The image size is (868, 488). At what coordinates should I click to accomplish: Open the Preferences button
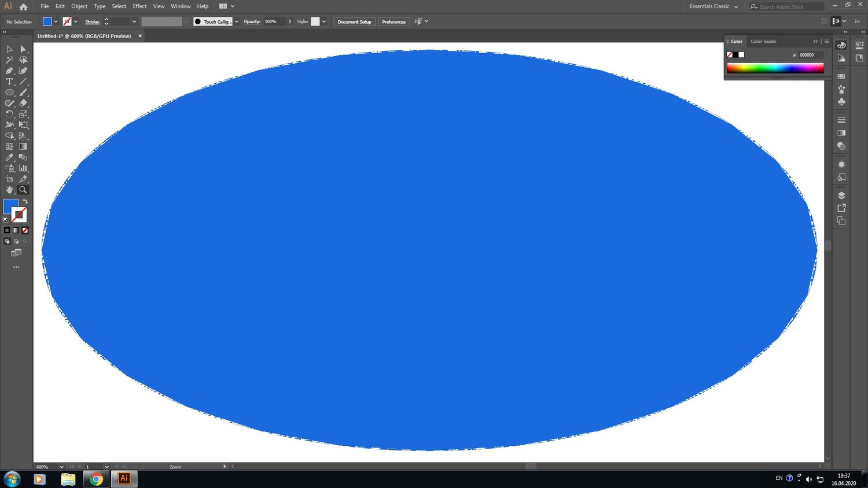tap(393, 21)
